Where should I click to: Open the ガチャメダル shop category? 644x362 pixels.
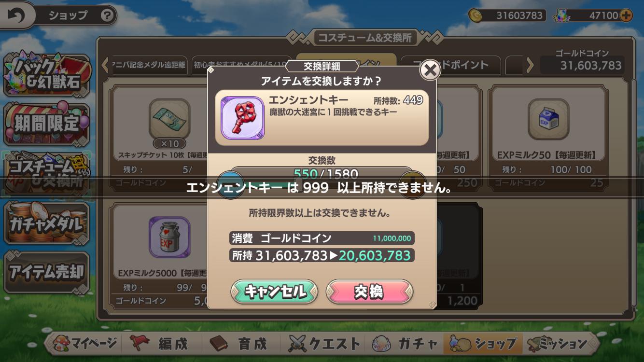(46, 224)
